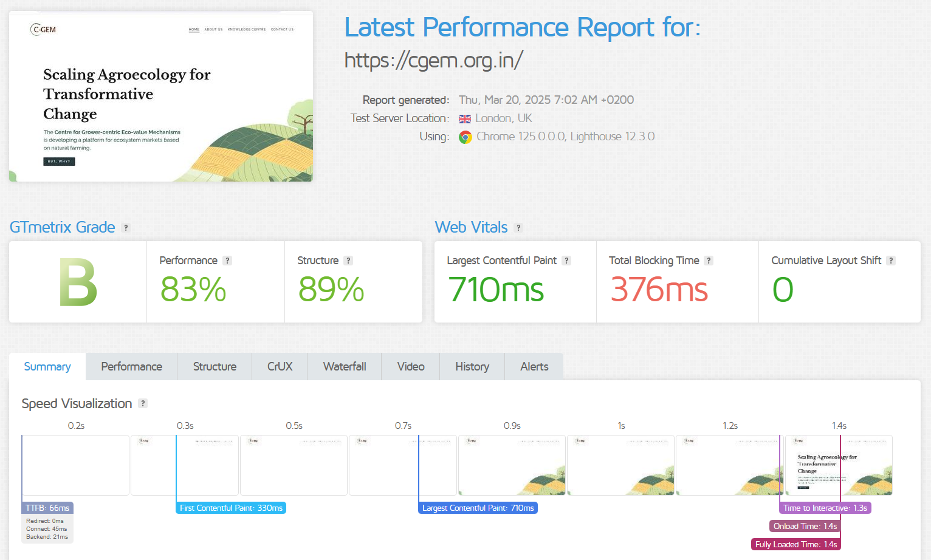
Task: Click the grade letter B
Action: pyautogui.click(x=78, y=282)
